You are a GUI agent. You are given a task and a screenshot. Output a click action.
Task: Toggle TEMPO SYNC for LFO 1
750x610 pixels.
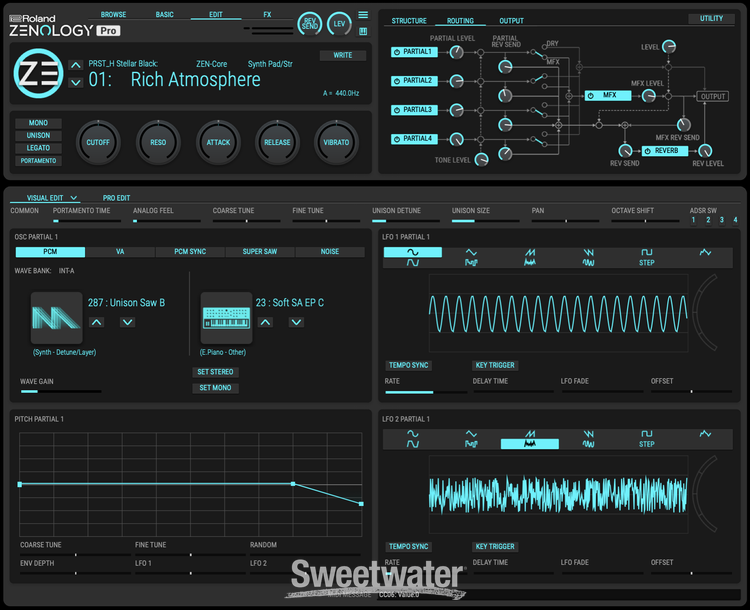tap(408, 366)
